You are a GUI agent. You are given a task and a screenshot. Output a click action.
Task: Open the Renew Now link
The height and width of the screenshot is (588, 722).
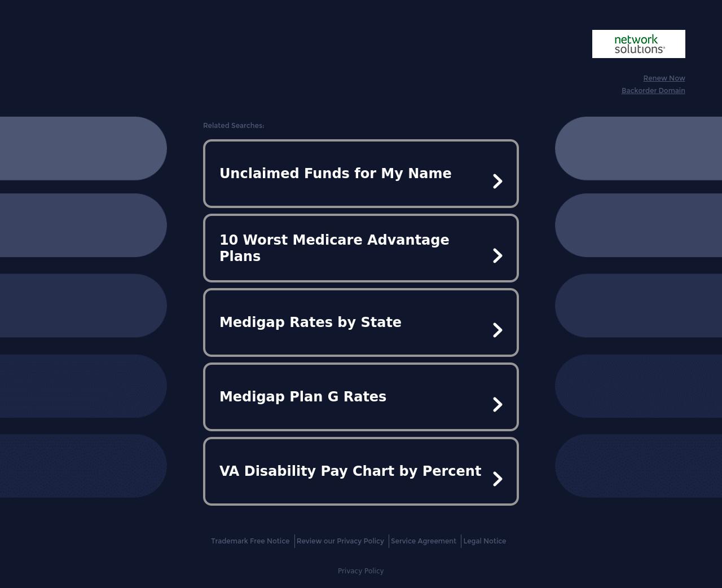point(664,78)
